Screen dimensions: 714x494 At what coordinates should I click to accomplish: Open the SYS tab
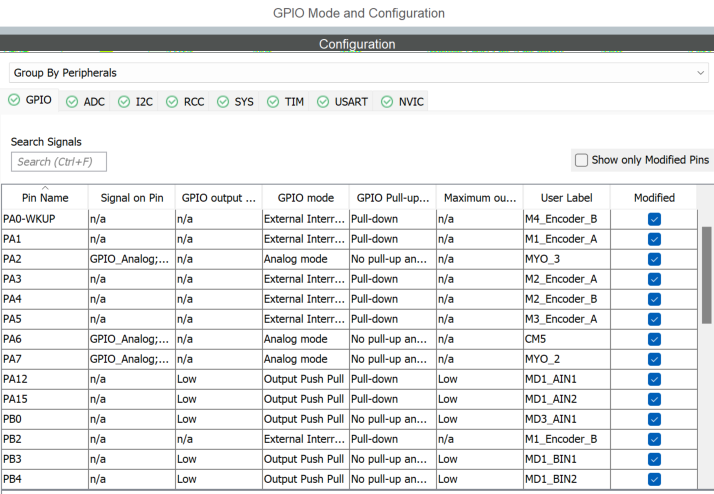(x=235, y=102)
